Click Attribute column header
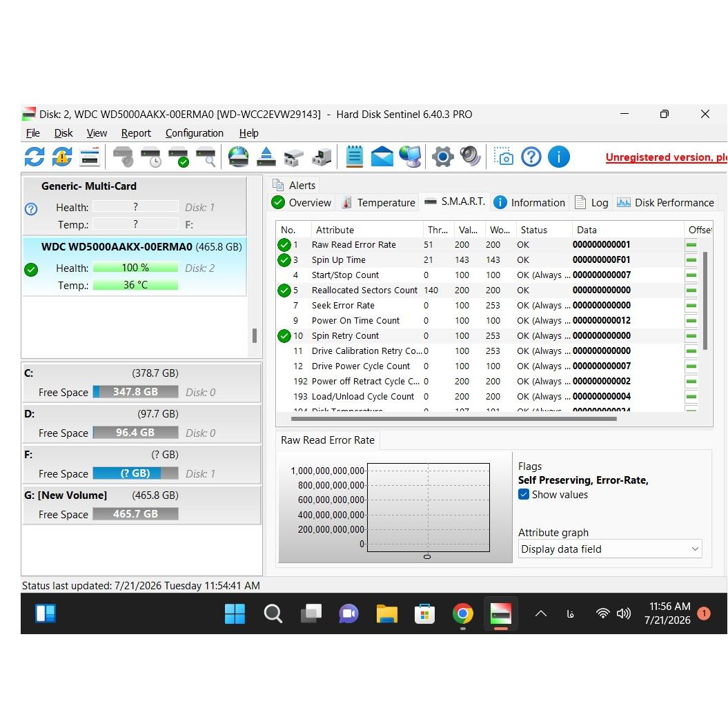This screenshot has height=728, width=728. pos(367,230)
